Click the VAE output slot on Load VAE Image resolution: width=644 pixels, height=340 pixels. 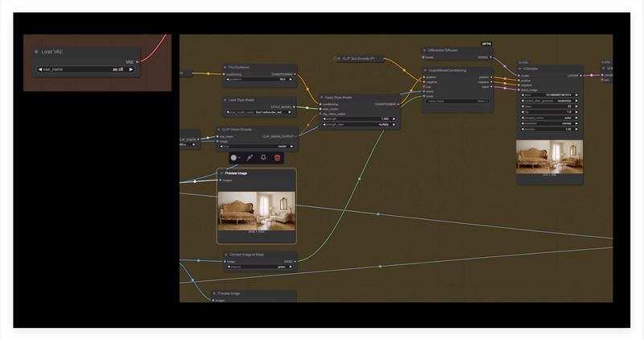click(137, 62)
